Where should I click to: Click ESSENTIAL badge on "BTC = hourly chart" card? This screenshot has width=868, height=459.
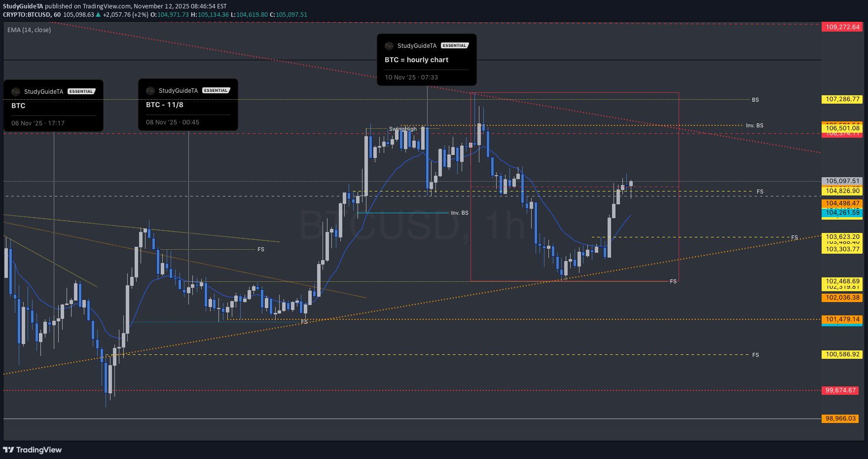tap(454, 45)
